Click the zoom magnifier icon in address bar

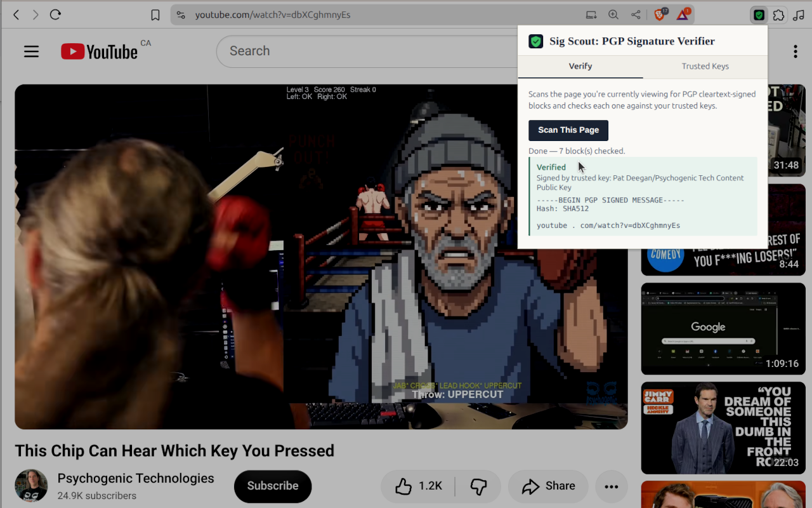tap(613, 15)
